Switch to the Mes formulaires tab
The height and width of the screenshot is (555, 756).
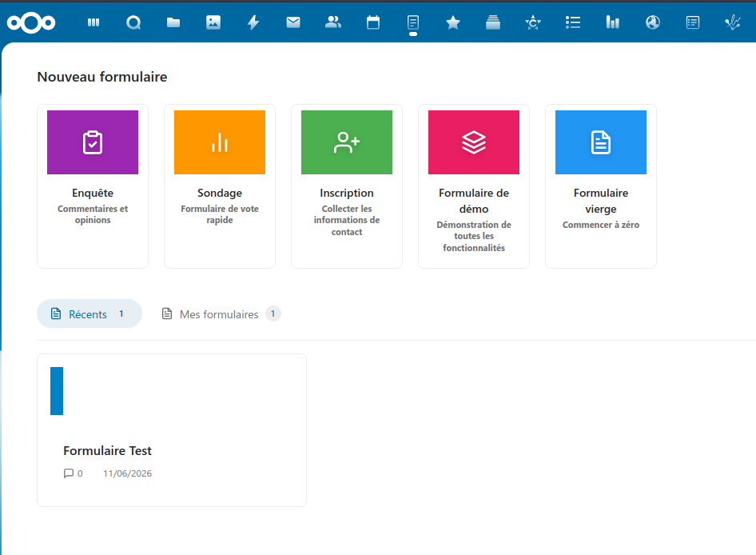[221, 313]
